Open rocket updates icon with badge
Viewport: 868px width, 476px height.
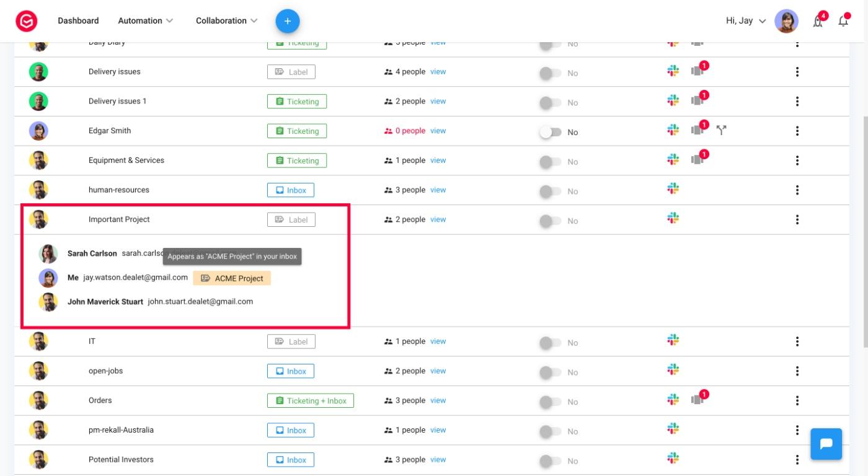(x=819, y=20)
